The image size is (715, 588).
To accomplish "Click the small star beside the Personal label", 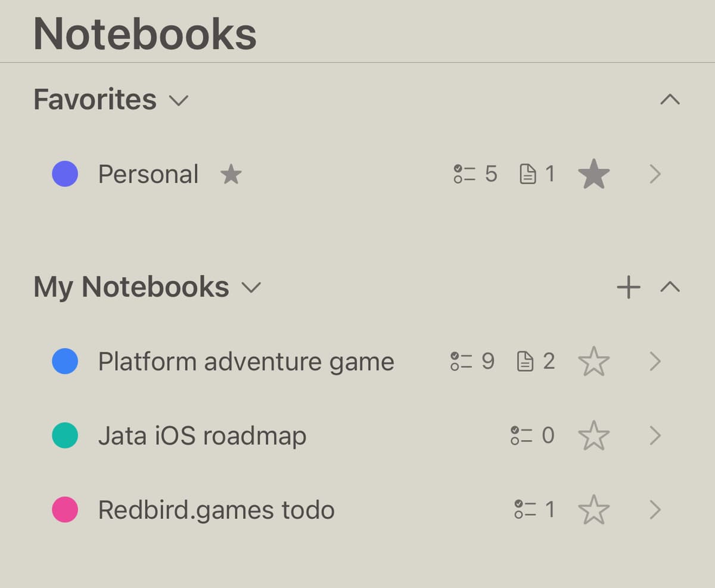I will point(231,174).
